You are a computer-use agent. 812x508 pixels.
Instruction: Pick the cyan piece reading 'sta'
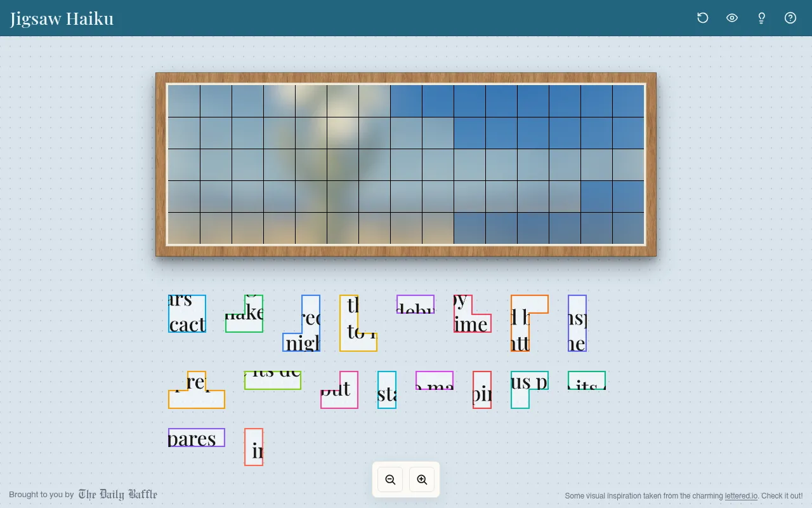[387, 390]
